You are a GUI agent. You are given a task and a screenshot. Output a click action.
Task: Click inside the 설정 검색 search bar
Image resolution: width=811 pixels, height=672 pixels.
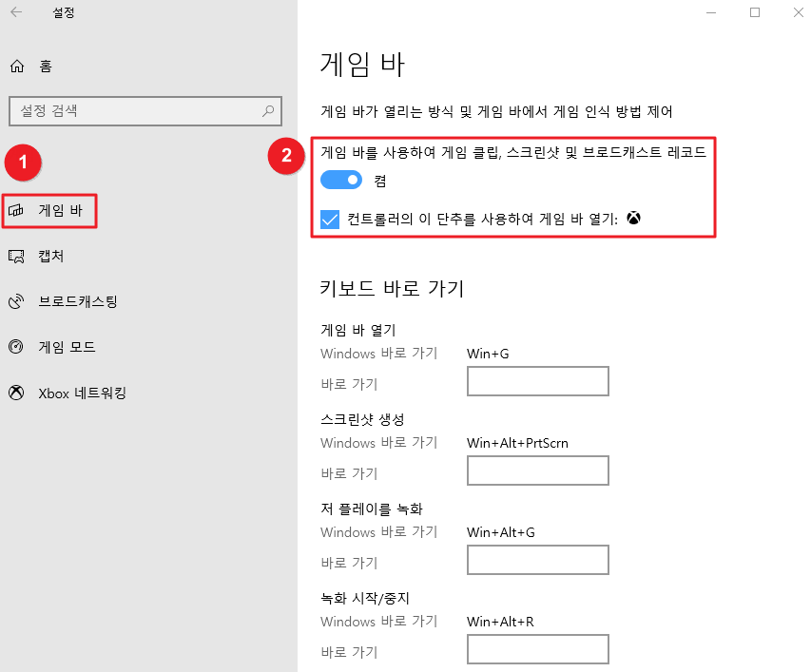(x=143, y=111)
